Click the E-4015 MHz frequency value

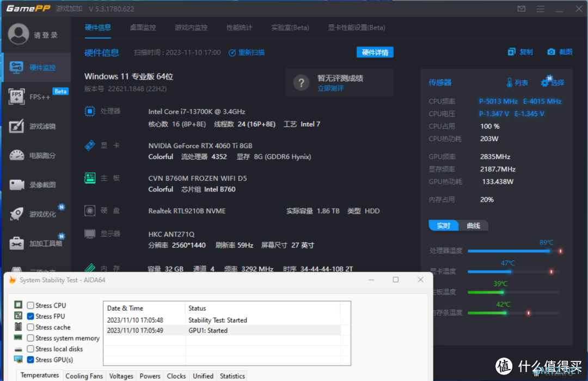tap(542, 101)
